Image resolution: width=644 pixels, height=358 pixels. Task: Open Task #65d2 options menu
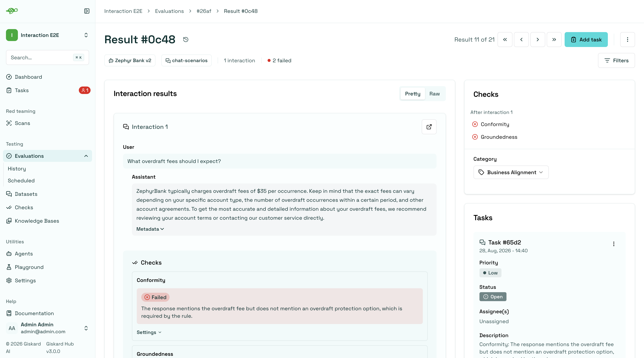pos(613,244)
